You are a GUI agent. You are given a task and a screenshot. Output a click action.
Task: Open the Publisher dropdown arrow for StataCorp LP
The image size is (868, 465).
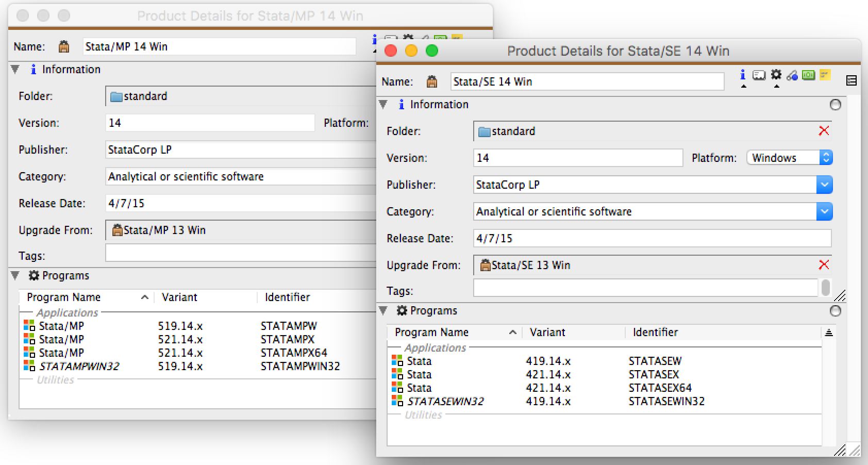pyautogui.click(x=824, y=185)
